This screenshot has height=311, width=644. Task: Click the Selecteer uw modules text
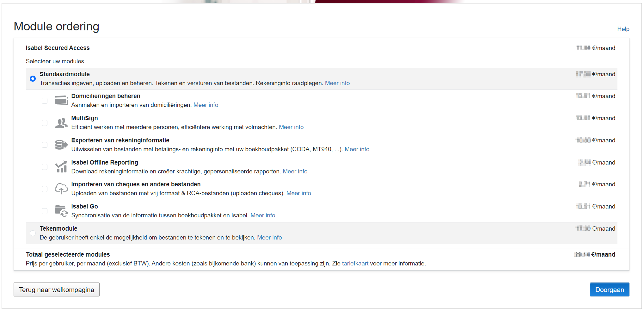point(55,61)
